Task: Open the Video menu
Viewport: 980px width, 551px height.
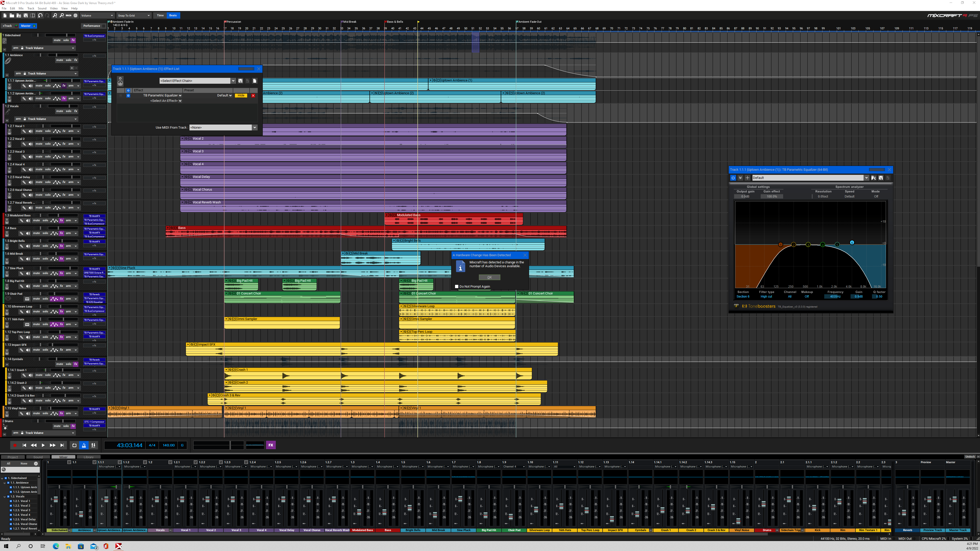Action: click(54, 8)
